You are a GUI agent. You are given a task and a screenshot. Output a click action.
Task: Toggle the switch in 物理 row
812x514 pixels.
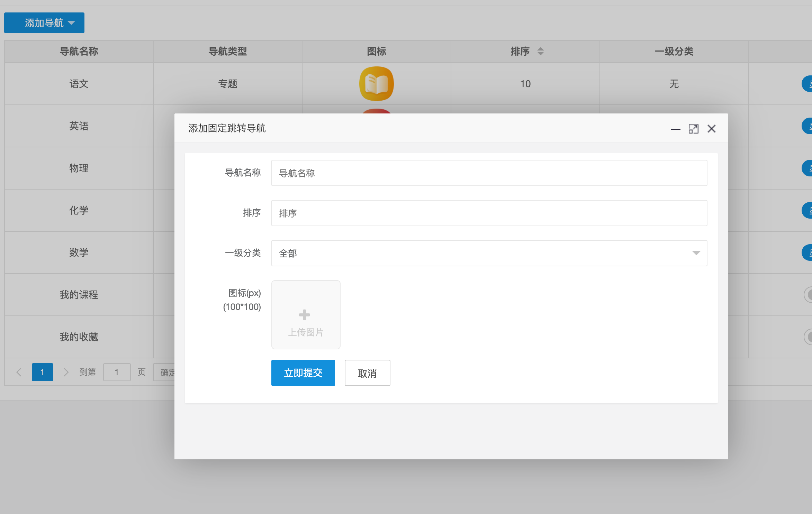coord(807,168)
